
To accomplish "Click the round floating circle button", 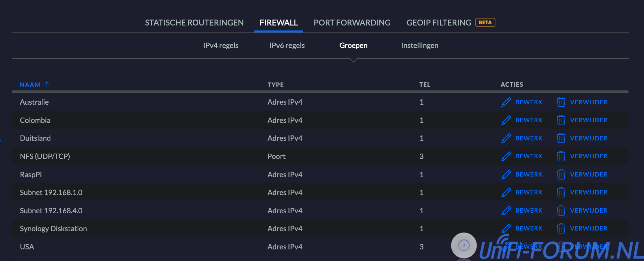I will click(464, 245).
